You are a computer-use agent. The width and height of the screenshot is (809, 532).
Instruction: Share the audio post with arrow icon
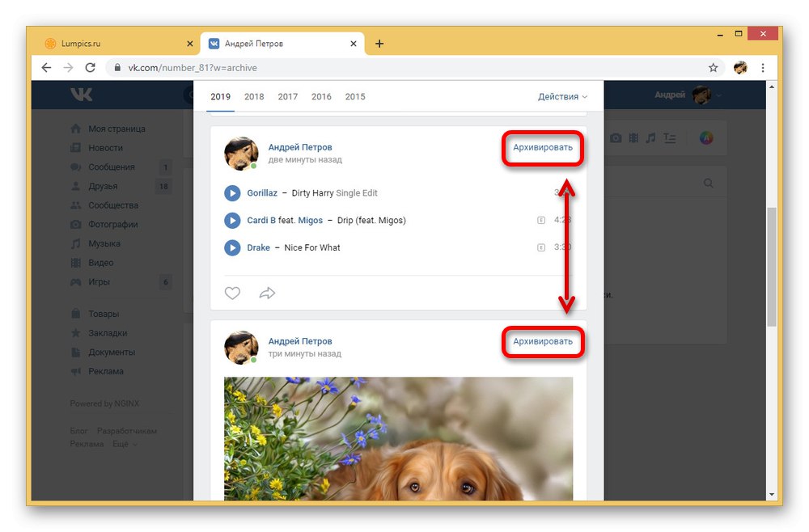pyautogui.click(x=267, y=293)
